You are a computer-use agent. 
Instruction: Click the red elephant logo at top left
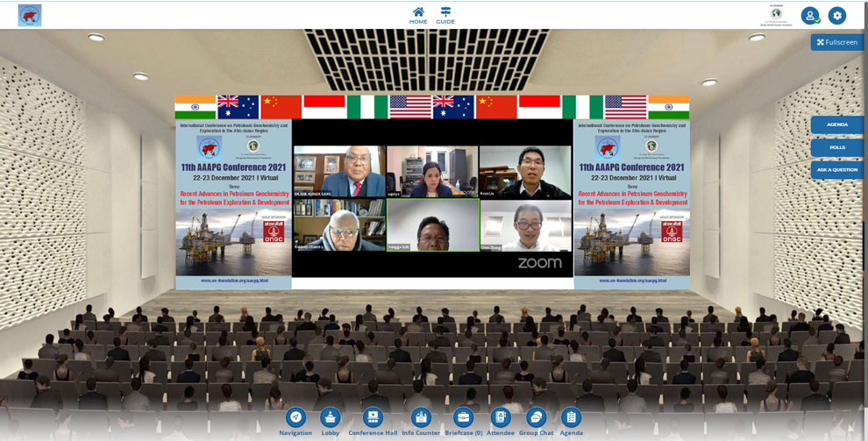[30, 16]
